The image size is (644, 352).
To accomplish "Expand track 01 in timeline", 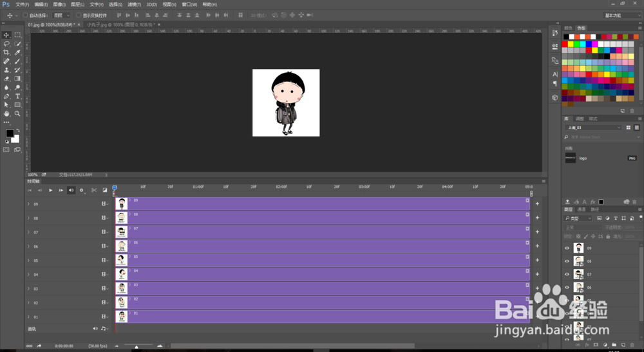I will click(x=28, y=317).
